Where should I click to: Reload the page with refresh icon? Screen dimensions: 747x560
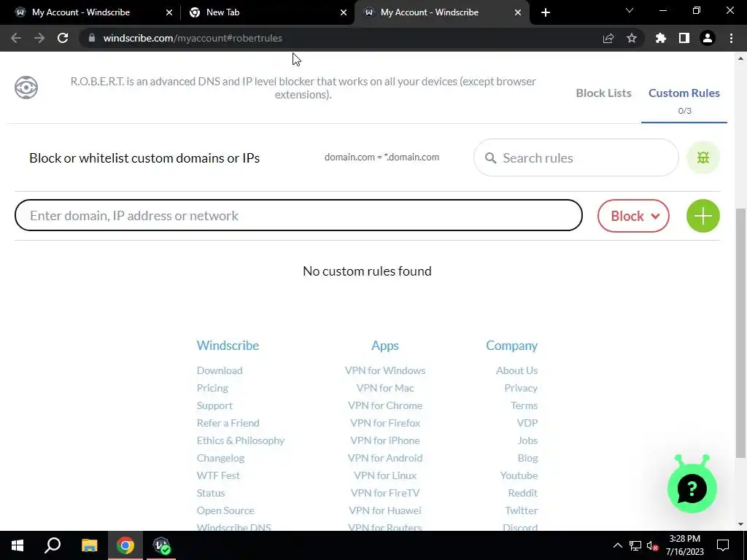[63, 38]
